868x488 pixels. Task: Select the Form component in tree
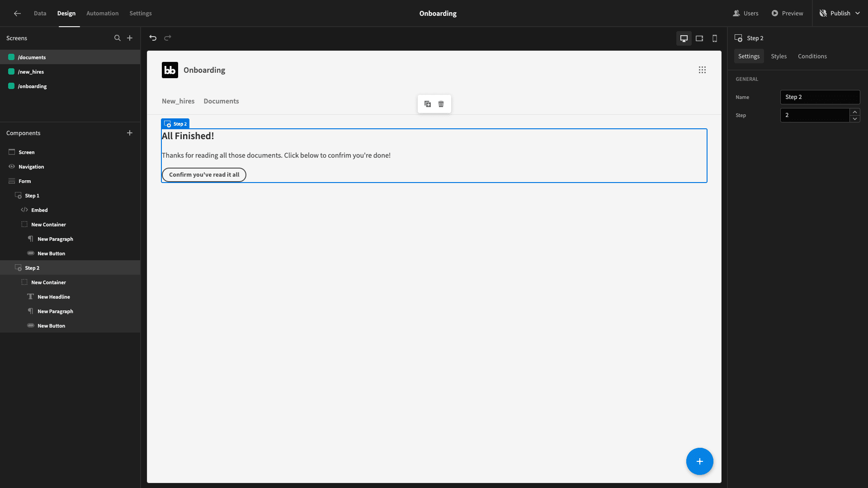[70, 181]
